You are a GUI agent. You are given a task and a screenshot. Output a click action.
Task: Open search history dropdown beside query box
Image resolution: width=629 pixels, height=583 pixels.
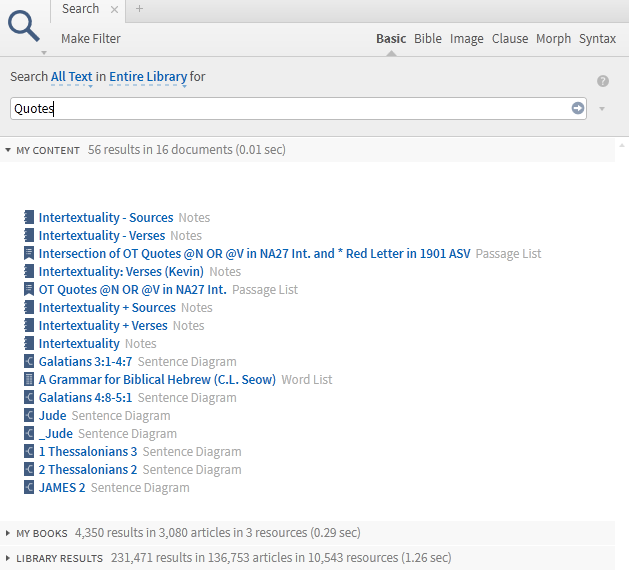[x=602, y=109]
